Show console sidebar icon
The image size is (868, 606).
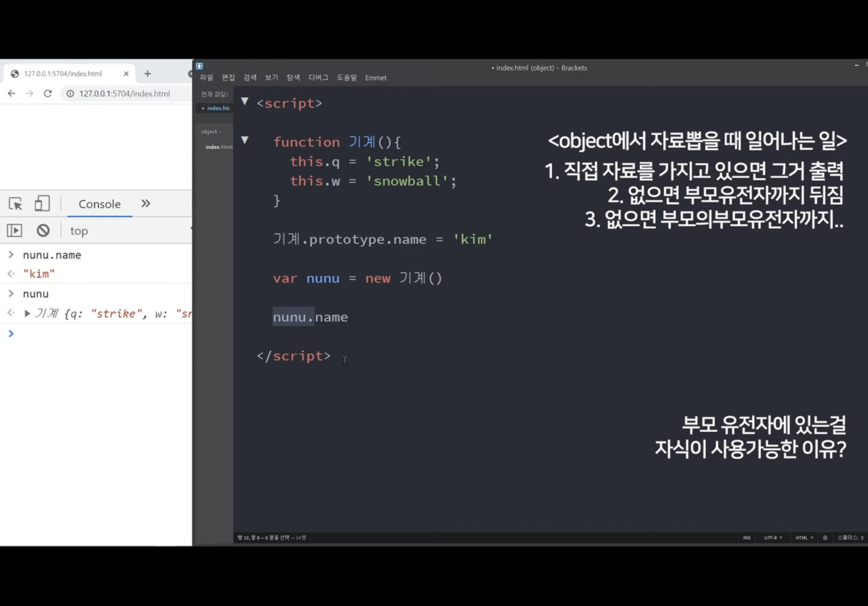click(x=15, y=230)
